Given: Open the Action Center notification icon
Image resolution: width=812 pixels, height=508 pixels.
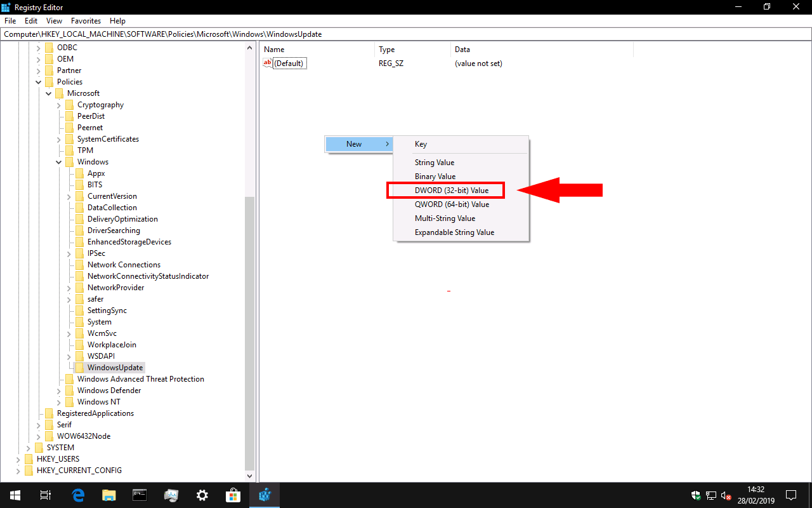Looking at the screenshot, I should pyautogui.click(x=790, y=495).
